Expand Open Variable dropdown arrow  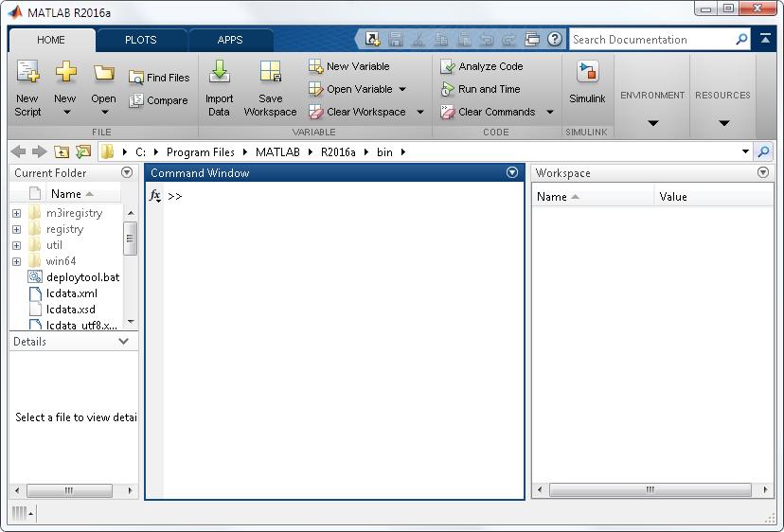(402, 89)
